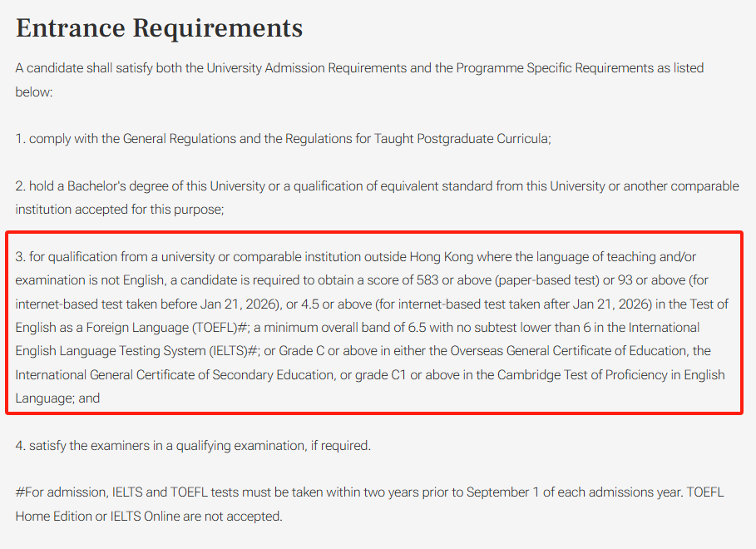The width and height of the screenshot is (756, 549).
Task: Click the intro sentence about University Admission Requirements
Action: 359,68
